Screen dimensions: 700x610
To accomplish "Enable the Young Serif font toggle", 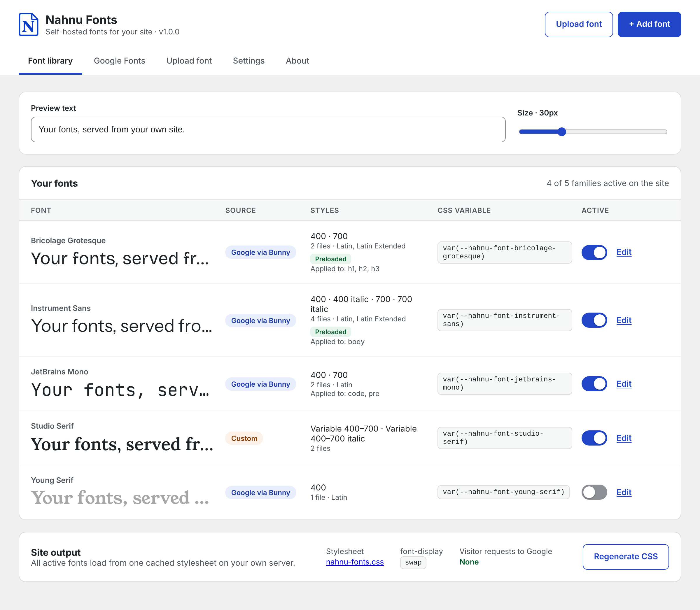I will pyautogui.click(x=594, y=492).
